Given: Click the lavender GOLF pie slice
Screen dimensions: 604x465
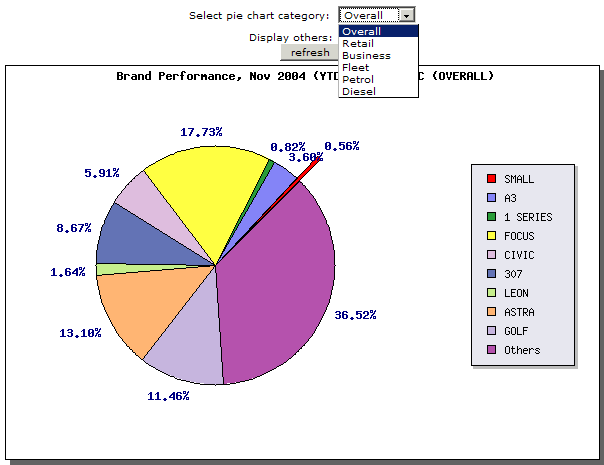Looking at the screenshot, I should [x=185, y=345].
